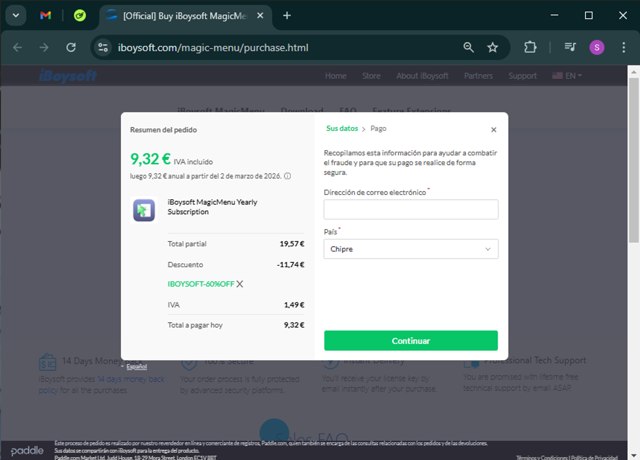640x460 pixels.
Task: Click the MagicMenu product icon
Action: pyautogui.click(x=144, y=210)
